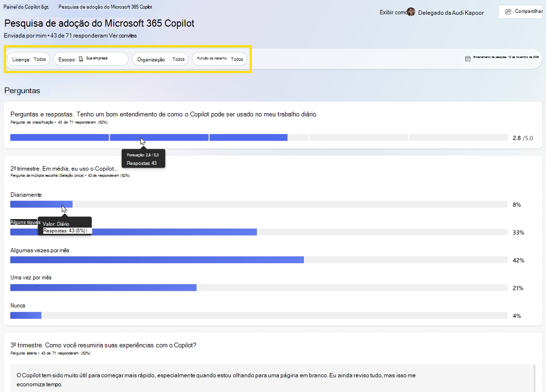Click Delegado da Audi Kapoor name
Screen dimensions: 546x392
451,12
